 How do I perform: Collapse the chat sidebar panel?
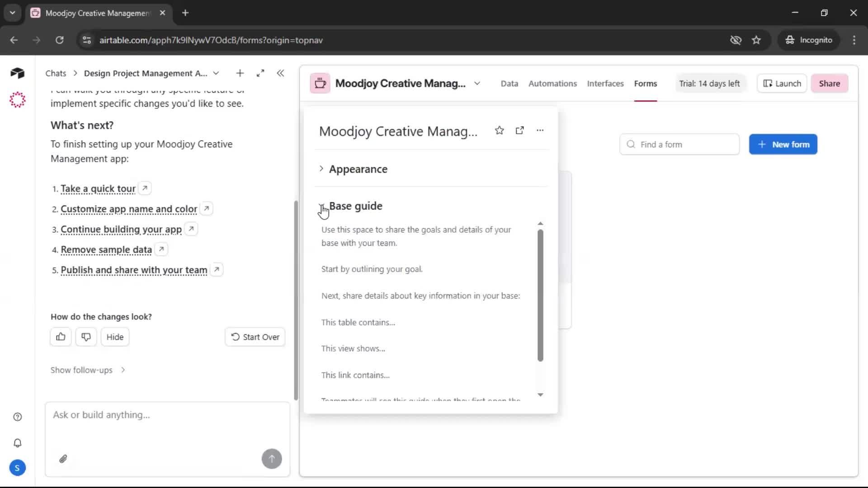pyautogui.click(x=280, y=73)
